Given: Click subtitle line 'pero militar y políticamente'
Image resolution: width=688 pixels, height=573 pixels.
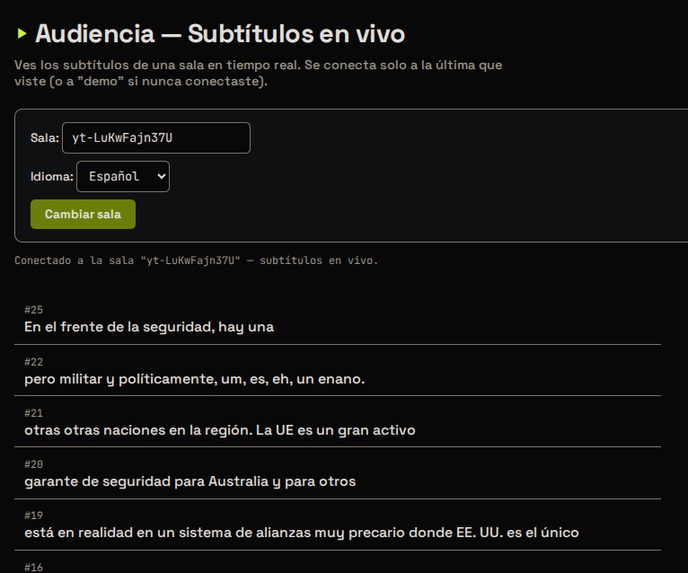Looking at the screenshot, I should click(x=194, y=379).
